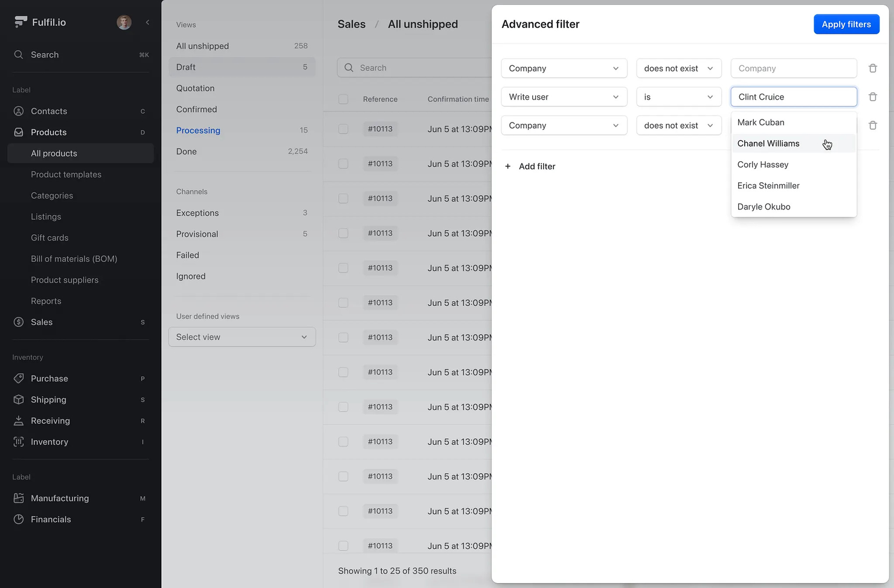Open the Receiving section

click(51, 420)
